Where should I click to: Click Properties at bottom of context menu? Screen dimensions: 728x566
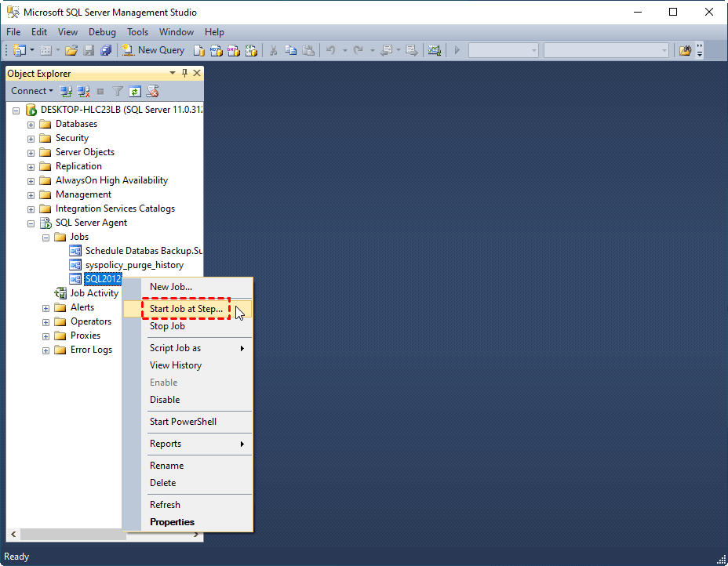click(172, 522)
